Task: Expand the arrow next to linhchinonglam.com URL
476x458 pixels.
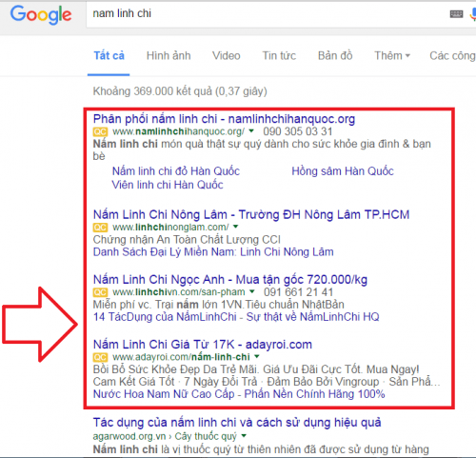Action: (x=235, y=227)
